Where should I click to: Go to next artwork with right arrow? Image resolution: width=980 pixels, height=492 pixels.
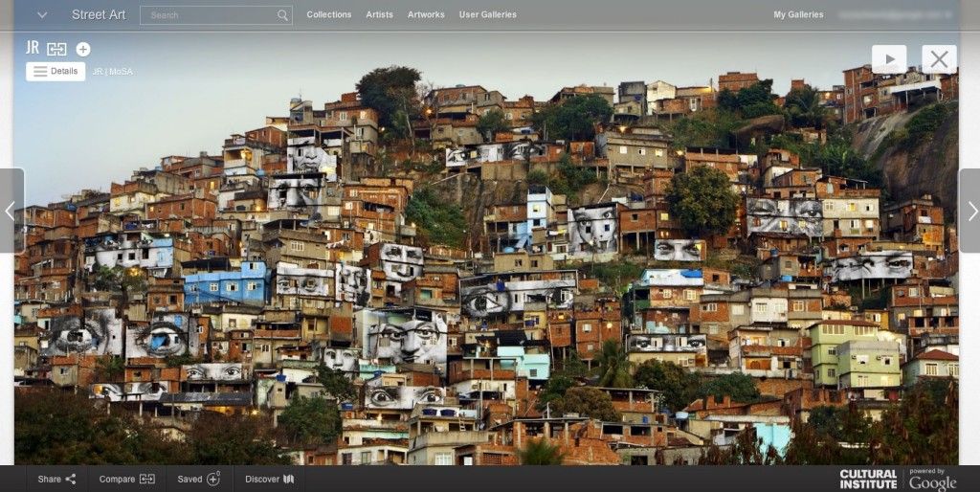pos(970,211)
